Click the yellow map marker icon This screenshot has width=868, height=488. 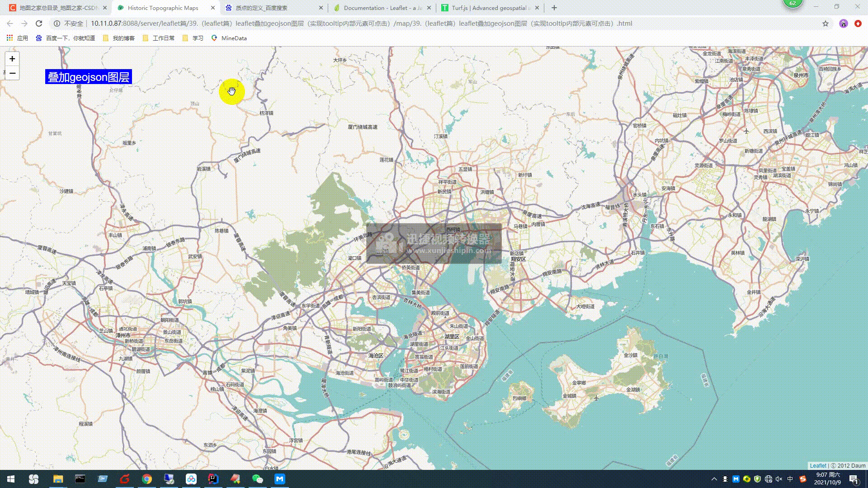pyautogui.click(x=232, y=91)
